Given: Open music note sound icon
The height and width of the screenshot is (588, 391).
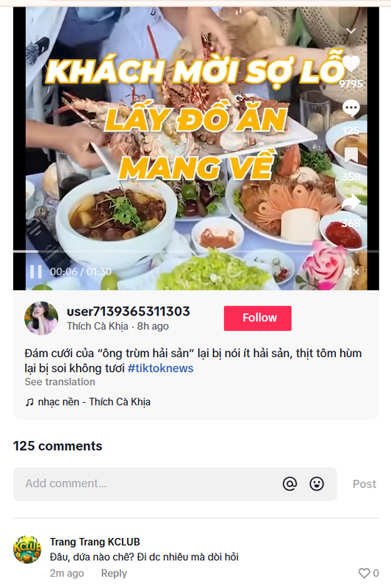Looking at the screenshot, I should pyautogui.click(x=29, y=402).
